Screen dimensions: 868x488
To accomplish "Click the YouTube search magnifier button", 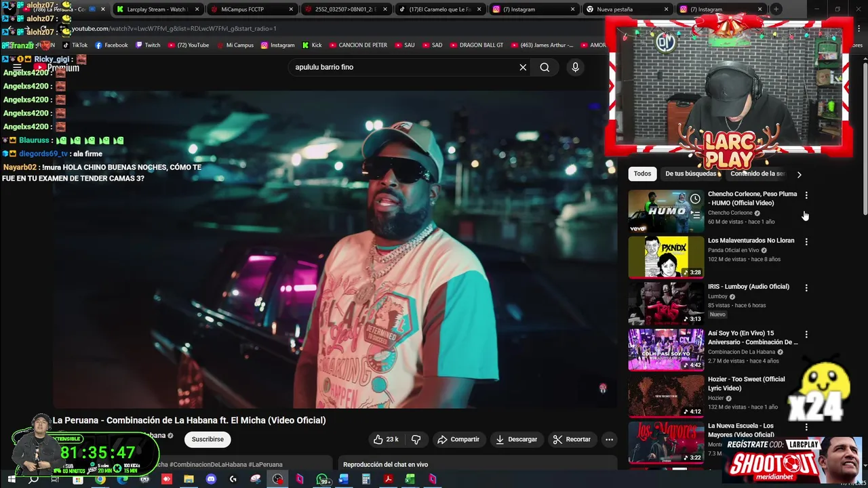I will [545, 67].
